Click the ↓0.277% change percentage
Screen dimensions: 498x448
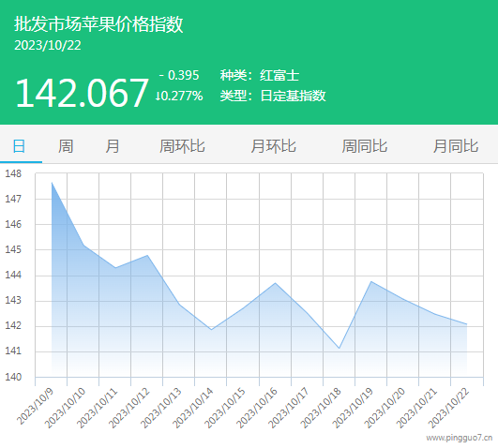click(179, 96)
